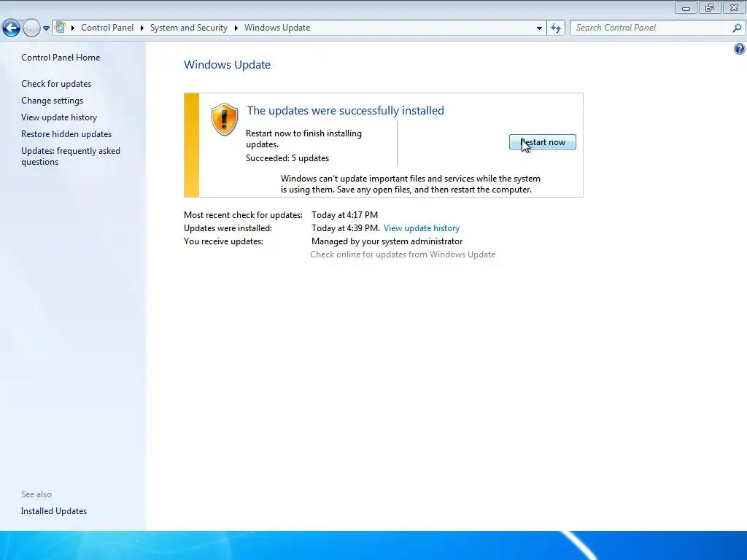
Task: Open Updates: frequently asked questions
Action: pyautogui.click(x=71, y=156)
